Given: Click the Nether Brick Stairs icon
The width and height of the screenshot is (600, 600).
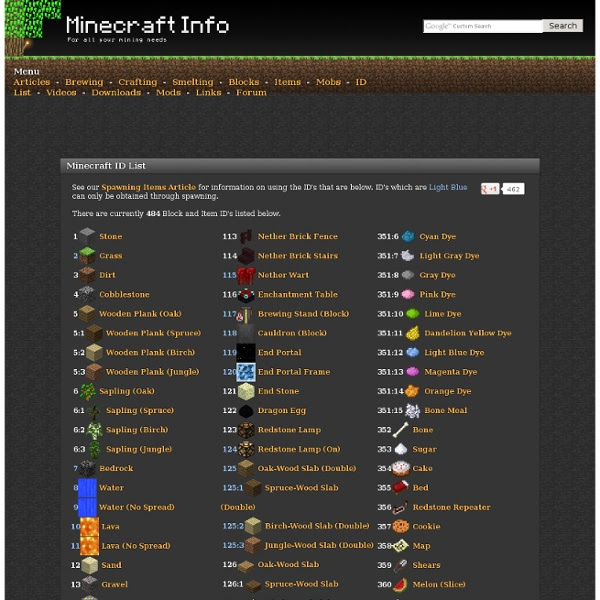Looking at the screenshot, I should pyautogui.click(x=246, y=256).
